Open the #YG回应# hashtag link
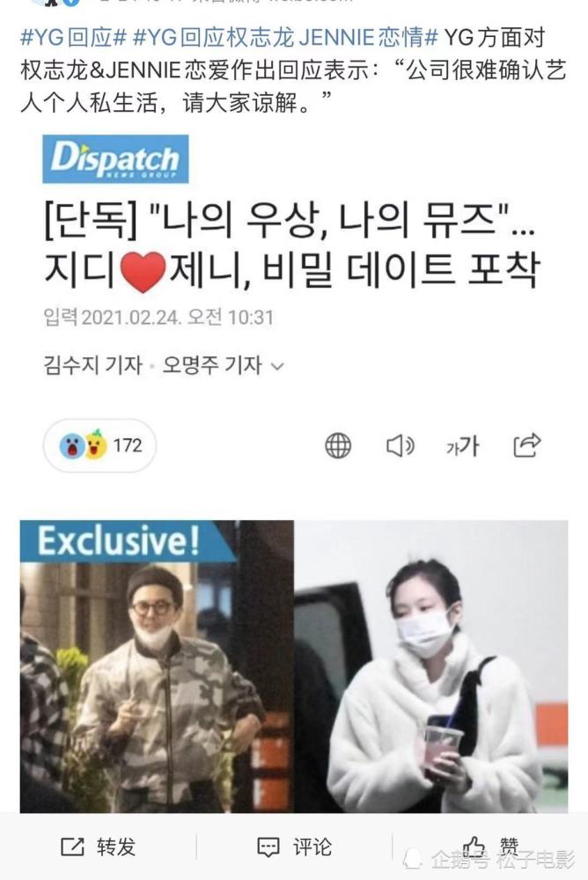 (73, 38)
